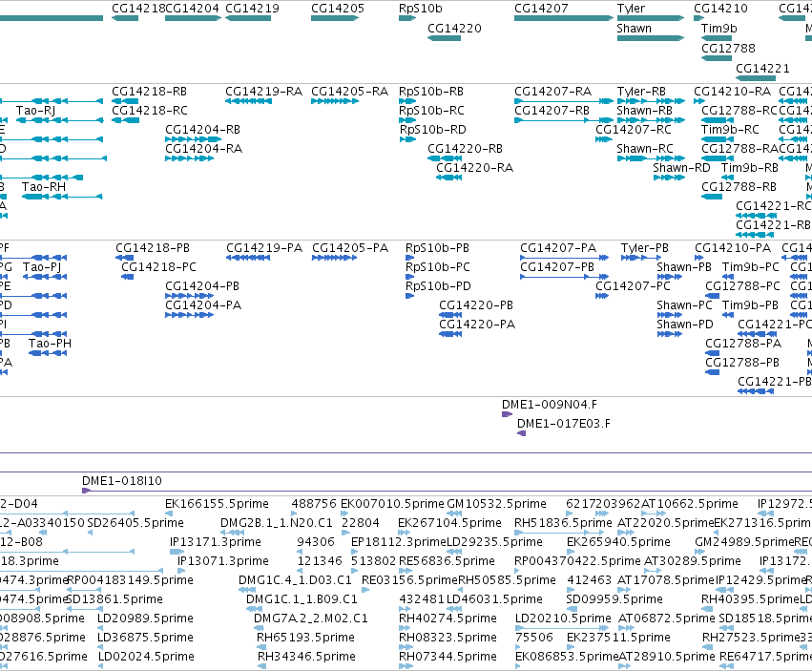Select the CG14221 gene glyph

pos(756,78)
